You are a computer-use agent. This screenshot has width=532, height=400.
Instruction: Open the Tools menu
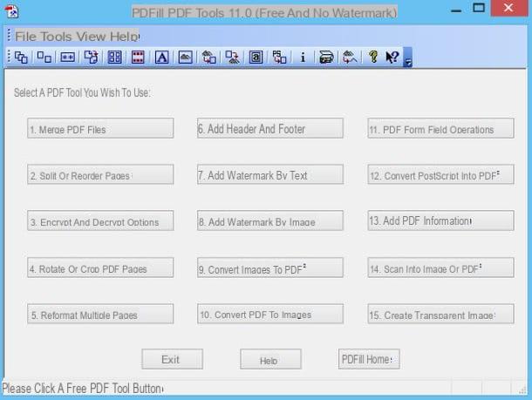pos(56,37)
